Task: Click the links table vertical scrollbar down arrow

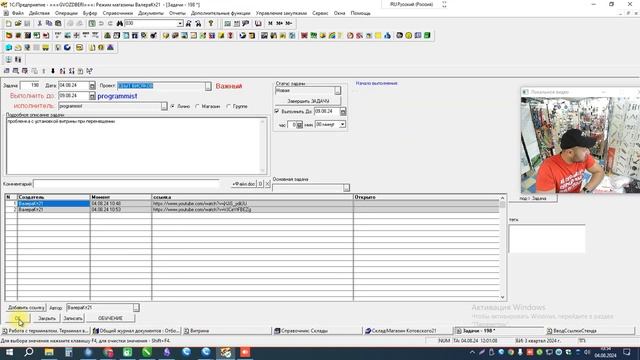Action: (x=502, y=297)
